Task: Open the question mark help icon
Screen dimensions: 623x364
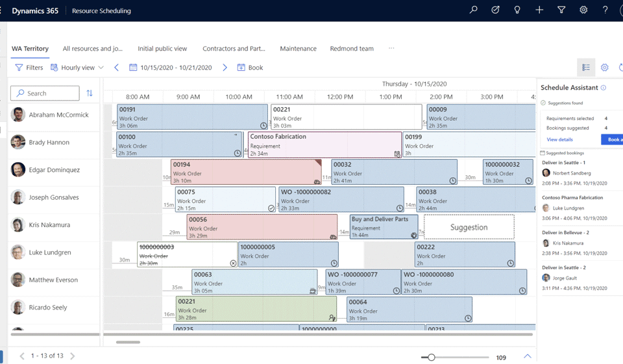Action: pos(605,10)
